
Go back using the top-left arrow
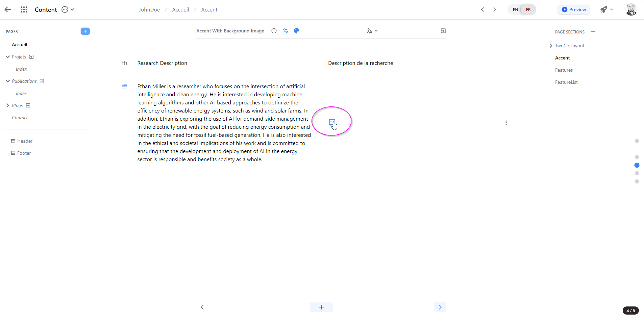click(x=8, y=9)
